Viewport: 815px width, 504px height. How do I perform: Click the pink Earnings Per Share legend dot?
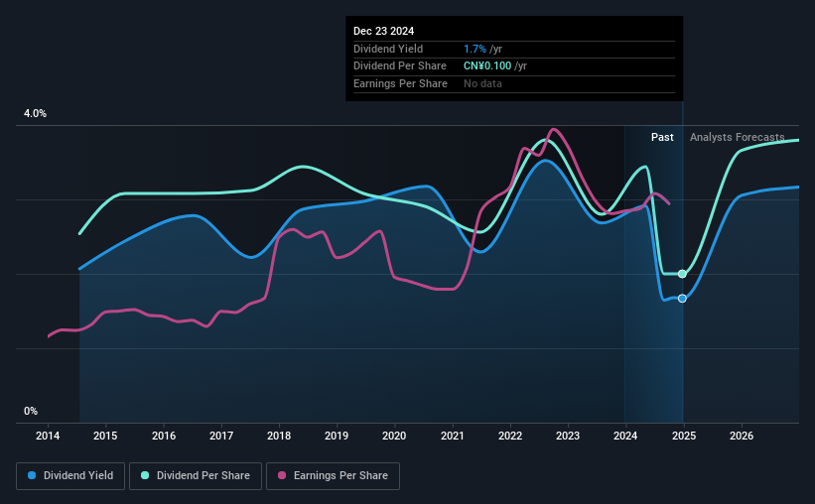(282, 475)
